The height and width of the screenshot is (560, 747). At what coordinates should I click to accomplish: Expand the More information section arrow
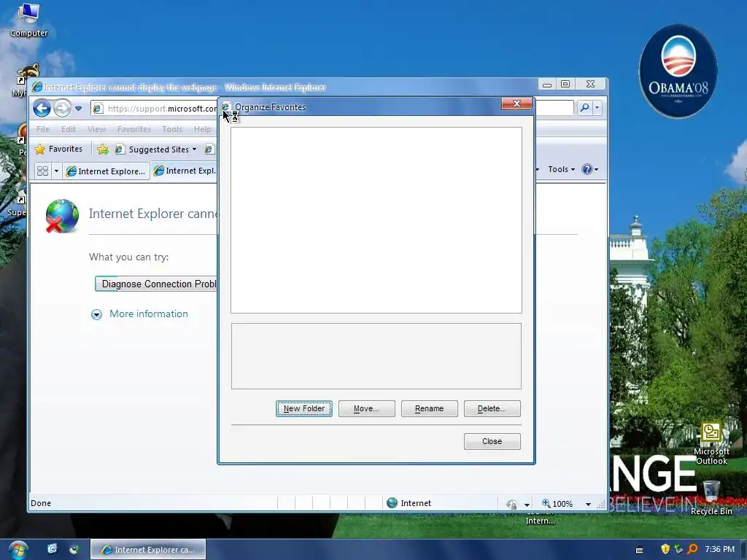pyautogui.click(x=97, y=314)
